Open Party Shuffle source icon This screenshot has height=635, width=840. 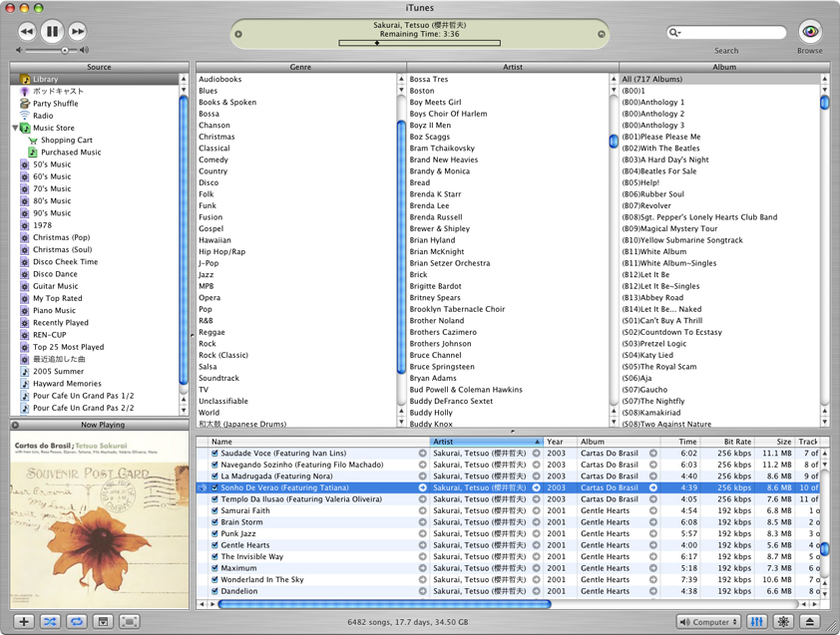(25, 104)
